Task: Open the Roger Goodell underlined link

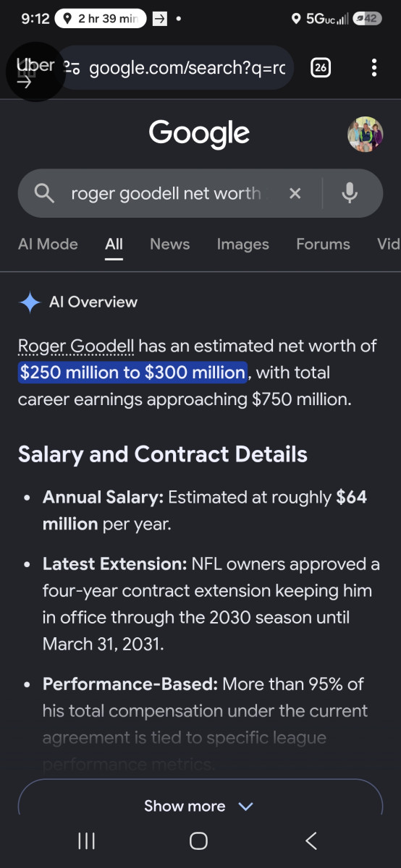Action: [76, 346]
